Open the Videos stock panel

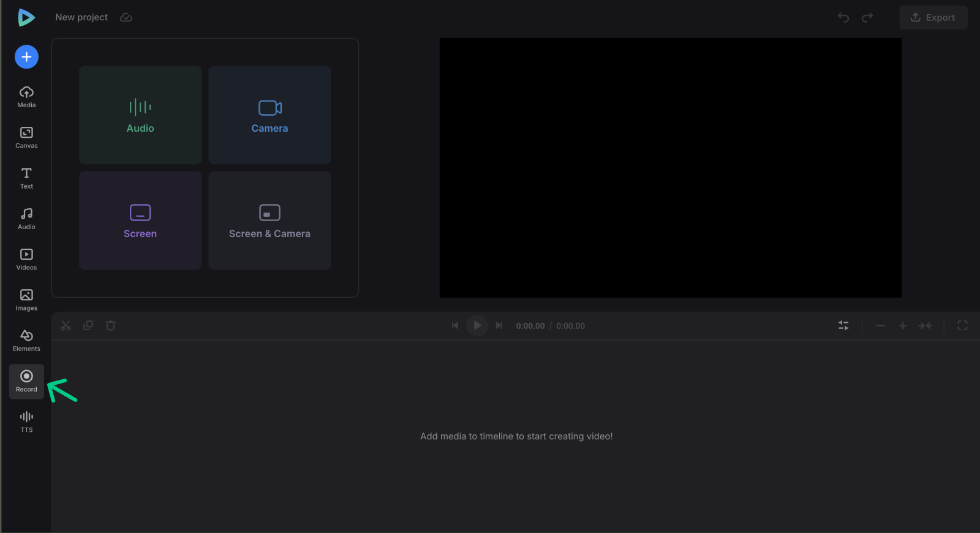[26, 259]
